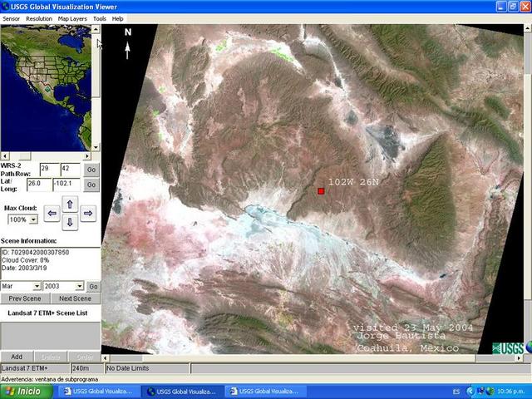Click Go next to the Lat/Long fields
This screenshot has height=399, width=532.
(91, 185)
